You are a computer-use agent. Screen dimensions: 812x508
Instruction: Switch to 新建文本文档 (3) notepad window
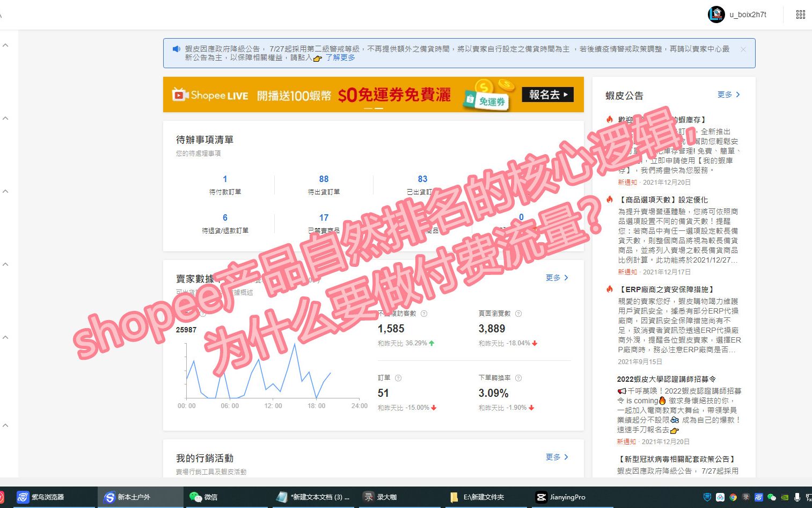[x=313, y=497]
